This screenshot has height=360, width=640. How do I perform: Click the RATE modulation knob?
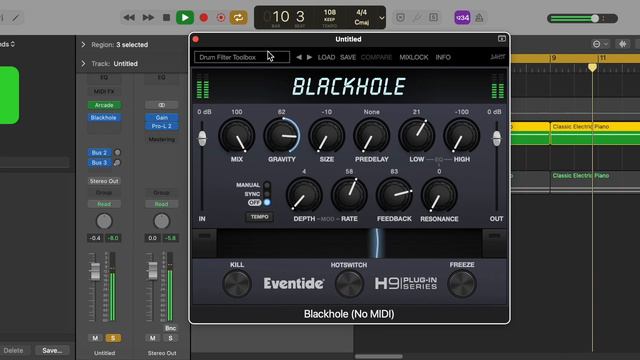click(x=349, y=196)
